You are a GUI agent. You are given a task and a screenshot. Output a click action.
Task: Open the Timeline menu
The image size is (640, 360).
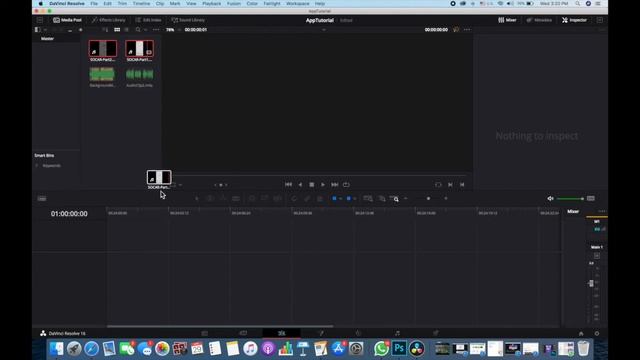[141, 3]
